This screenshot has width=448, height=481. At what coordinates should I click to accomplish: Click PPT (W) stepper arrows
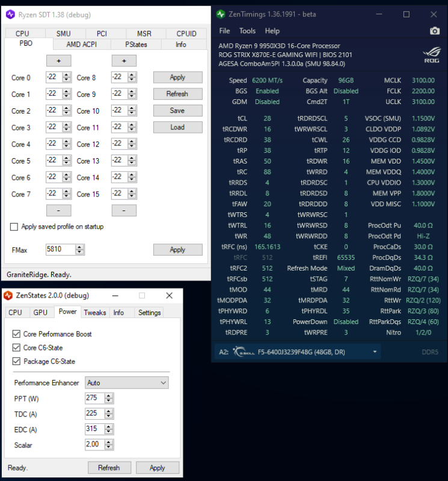(109, 398)
